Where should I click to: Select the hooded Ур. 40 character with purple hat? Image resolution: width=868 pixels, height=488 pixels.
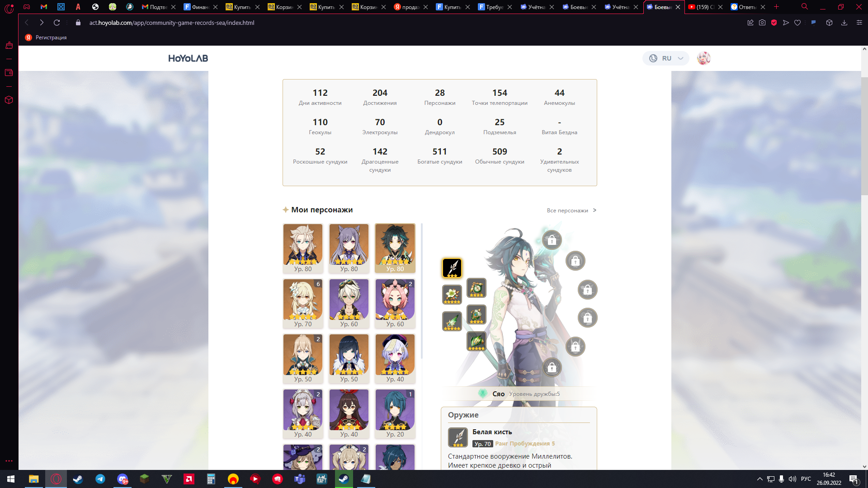(395, 358)
